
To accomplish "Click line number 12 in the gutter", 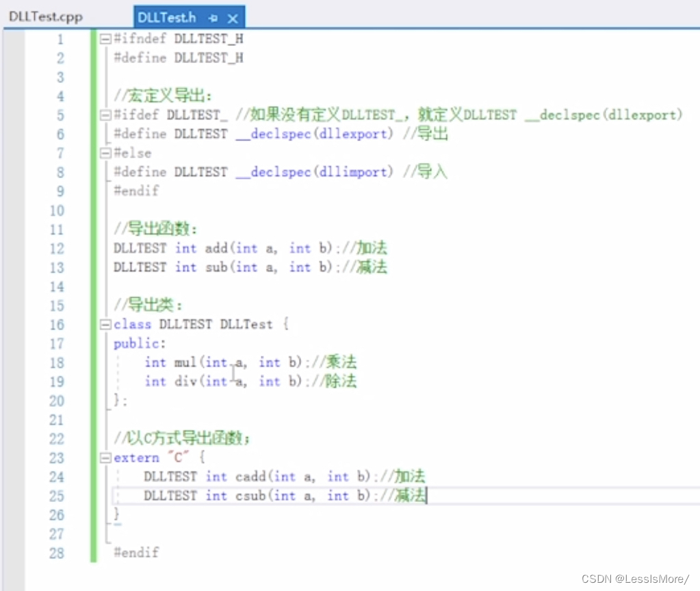I will pyautogui.click(x=57, y=249).
